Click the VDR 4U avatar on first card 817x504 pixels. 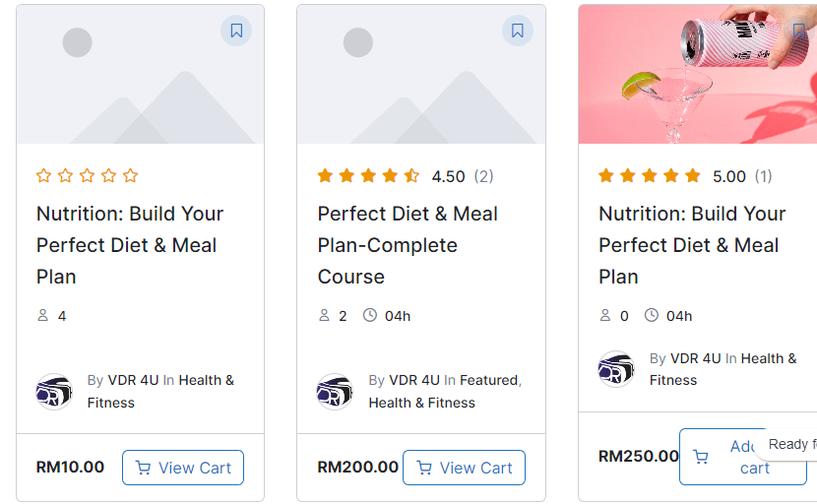(x=54, y=392)
